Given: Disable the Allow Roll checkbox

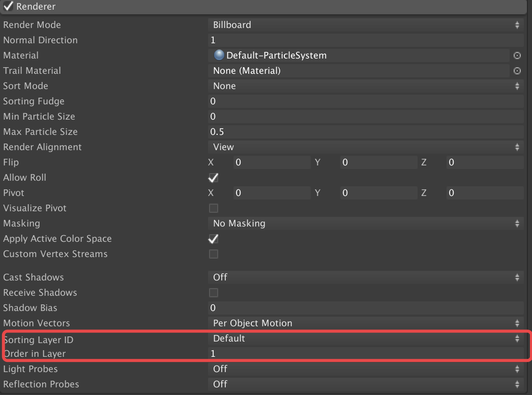Looking at the screenshot, I should point(213,177).
